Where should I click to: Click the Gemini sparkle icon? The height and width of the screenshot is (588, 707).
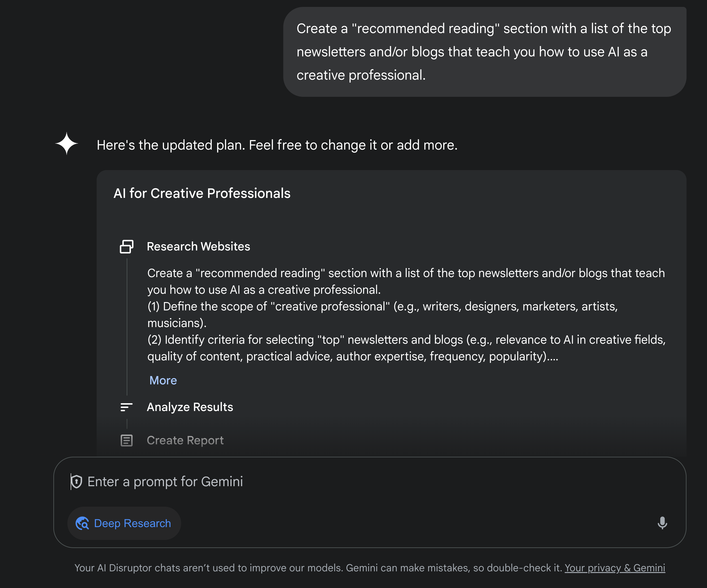click(x=67, y=144)
